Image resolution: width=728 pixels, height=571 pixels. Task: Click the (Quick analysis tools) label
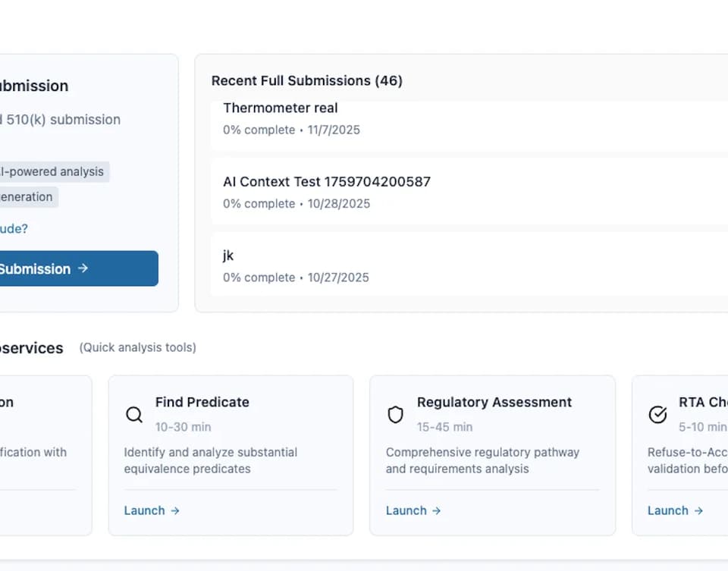[137, 347]
